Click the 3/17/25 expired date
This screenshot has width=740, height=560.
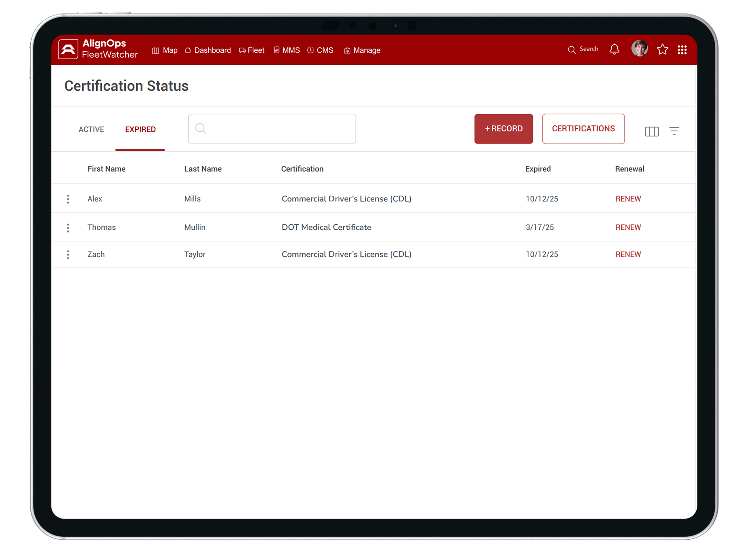[x=540, y=227]
